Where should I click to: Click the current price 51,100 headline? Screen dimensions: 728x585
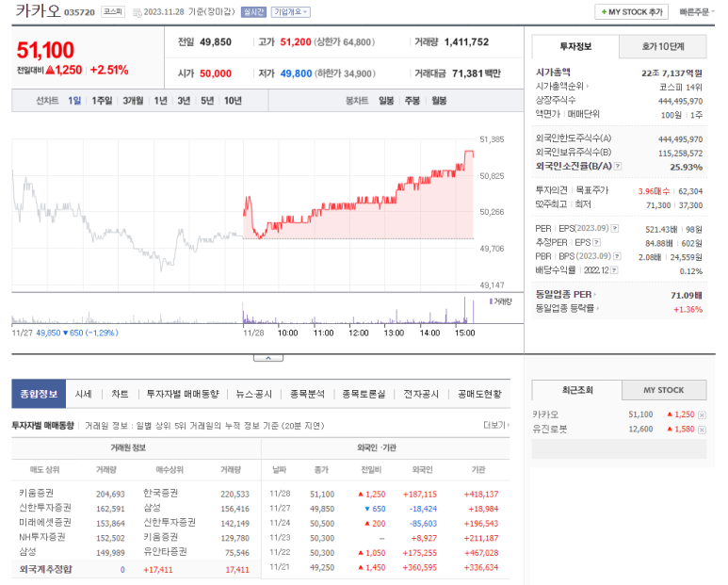coord(45,50)
